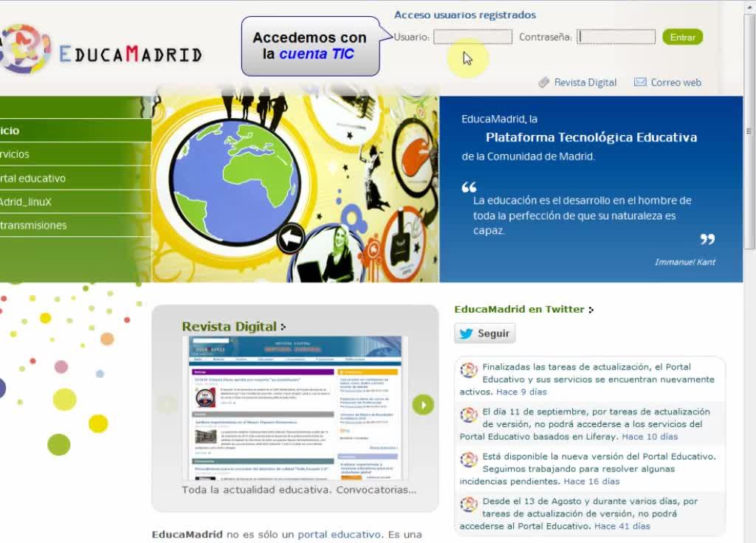Click the 'Hace 9 días' tweet timestamp
The image size is (756, 543).
point(521,392)
